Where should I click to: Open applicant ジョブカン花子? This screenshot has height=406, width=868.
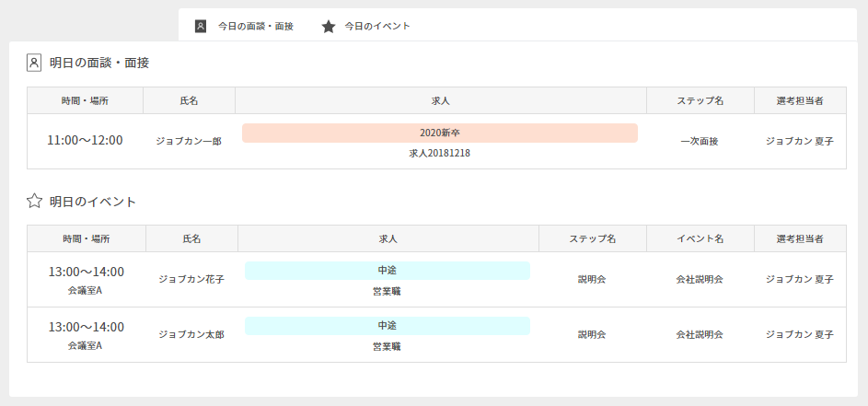pos(191,279)
